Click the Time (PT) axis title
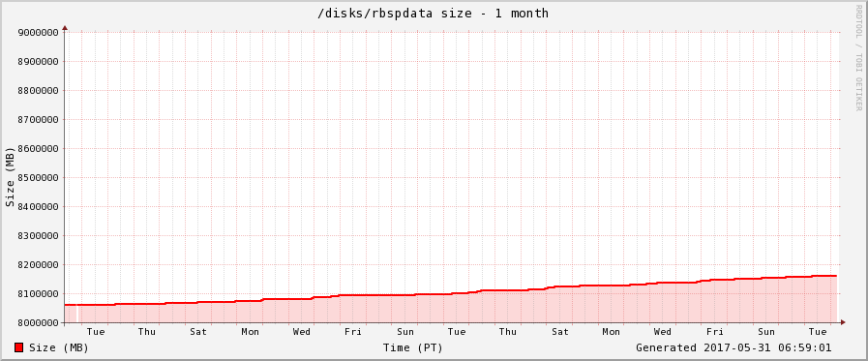The height and width of the screenshot is (361, 868). coord(413,347)
